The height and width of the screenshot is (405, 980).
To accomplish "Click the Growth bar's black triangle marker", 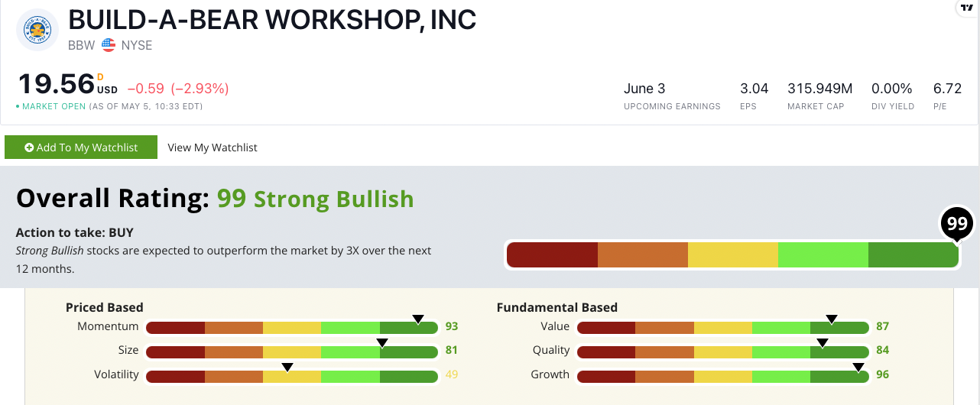I will [858, 367].
